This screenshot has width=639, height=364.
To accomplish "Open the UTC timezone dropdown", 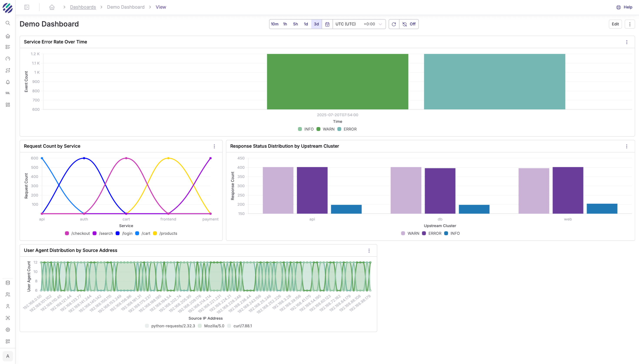I will [x=359, y=24].
